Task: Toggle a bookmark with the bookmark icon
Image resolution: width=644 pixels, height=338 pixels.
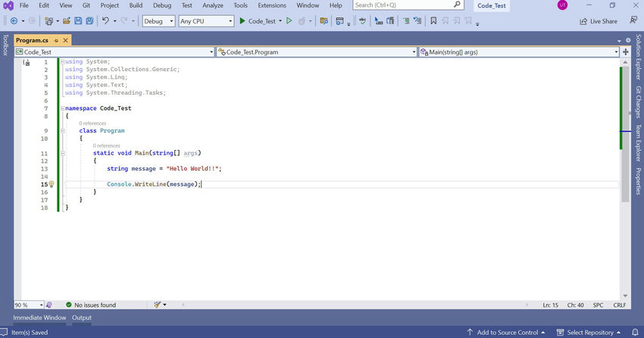Action: click(x=433, y=21)
